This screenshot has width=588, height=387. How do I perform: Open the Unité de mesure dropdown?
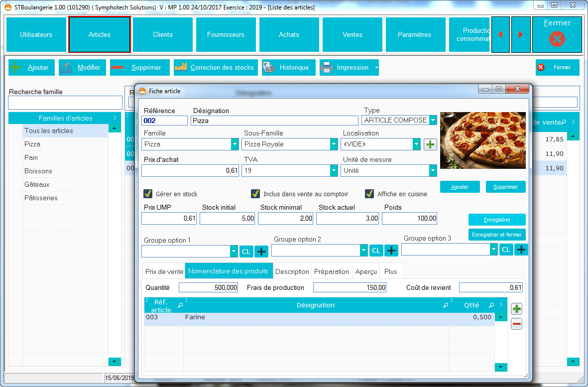pos(433,171)
